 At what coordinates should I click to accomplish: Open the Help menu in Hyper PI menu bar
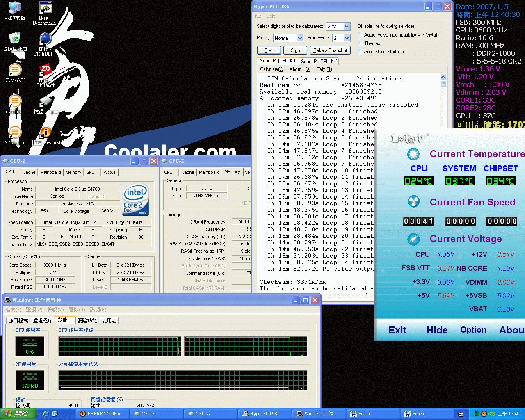click(271, 16)
